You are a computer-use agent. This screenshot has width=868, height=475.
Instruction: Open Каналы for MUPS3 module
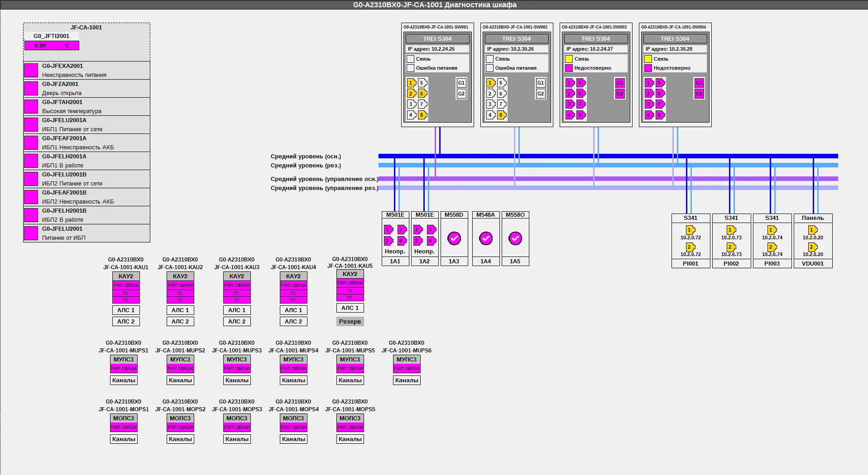237,380
